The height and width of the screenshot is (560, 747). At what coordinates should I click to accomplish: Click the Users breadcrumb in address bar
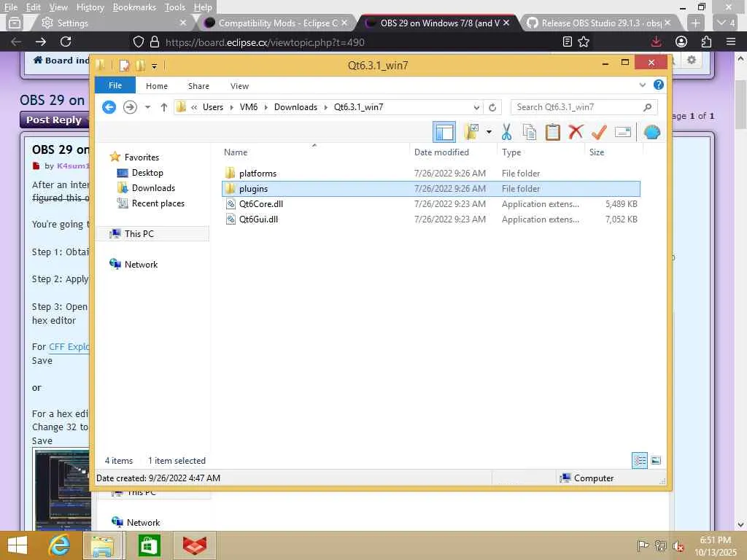coord(213,107)
